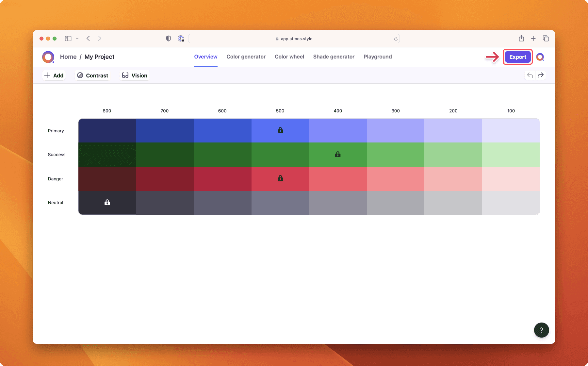Open the Shade generator tab

click(334, 57)
